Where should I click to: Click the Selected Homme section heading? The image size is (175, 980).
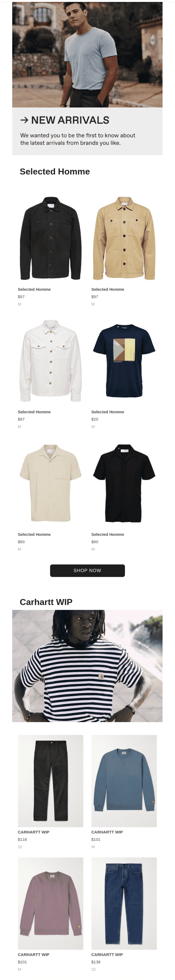pyautogui.click(x=55, y=172)
